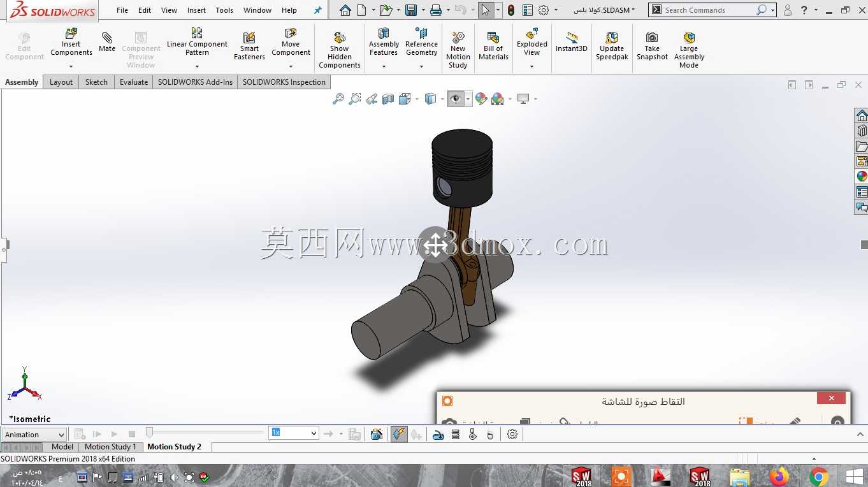The image size is (868, 487).
Task: Open Appearances tab in task pane
Action: tap(862, 177)
